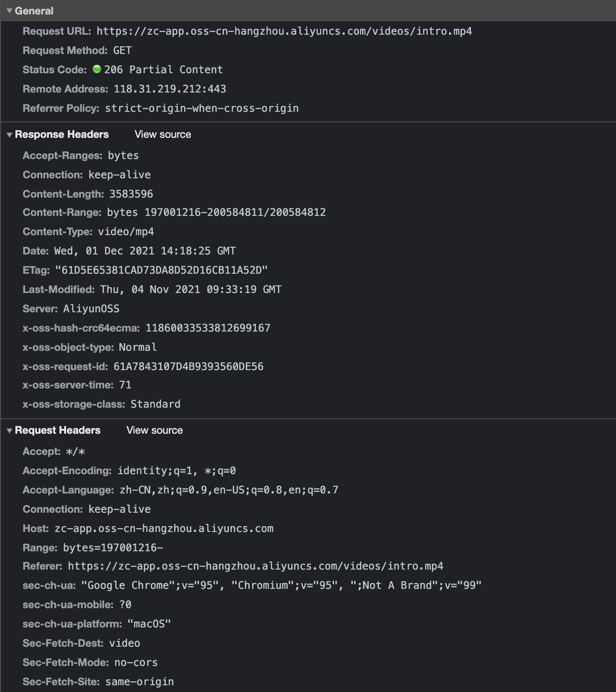Click the Status Code label
The width and height of the screenshot is (616, 692).
pos(54,70)
